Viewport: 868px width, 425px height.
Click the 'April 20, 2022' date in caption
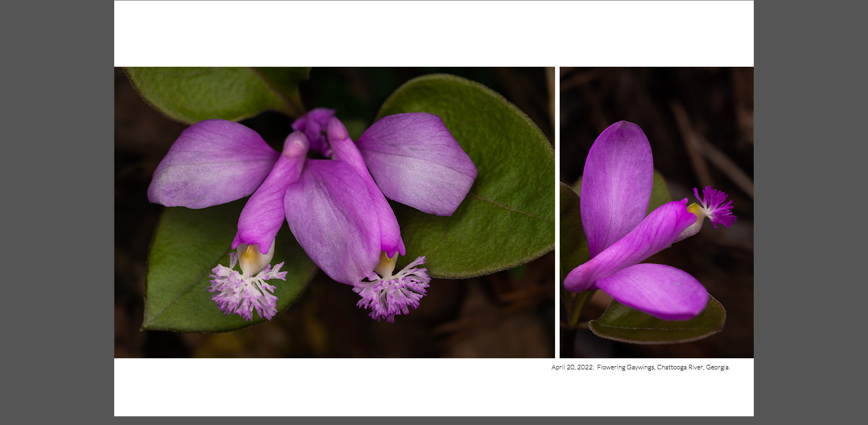(572, 367)
